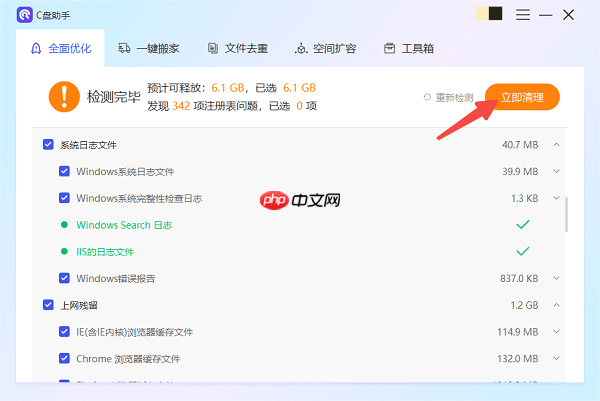Click the 342 registry issues count
The image size is (600, 401).
[x=181, y=106]
